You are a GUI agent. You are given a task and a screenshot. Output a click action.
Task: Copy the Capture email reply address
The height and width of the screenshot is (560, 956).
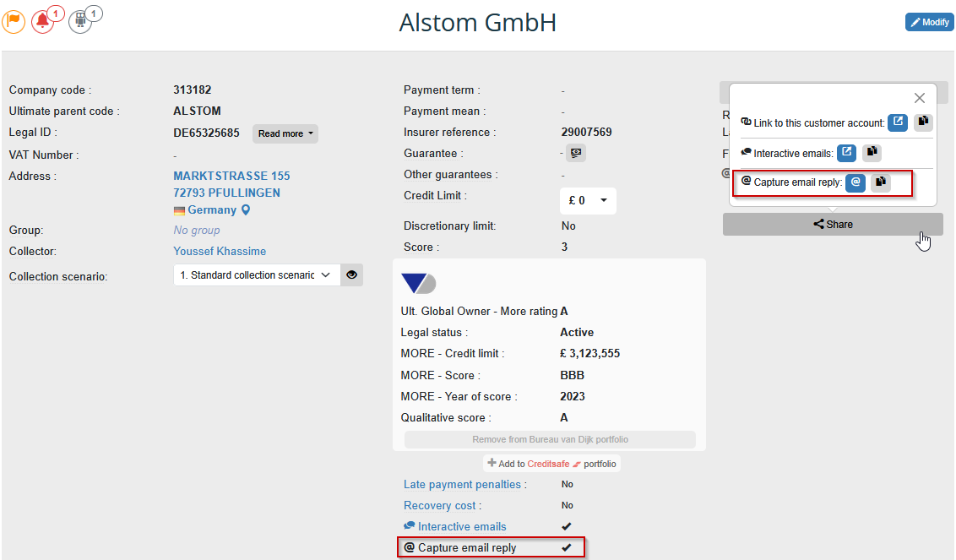[881, 182]
